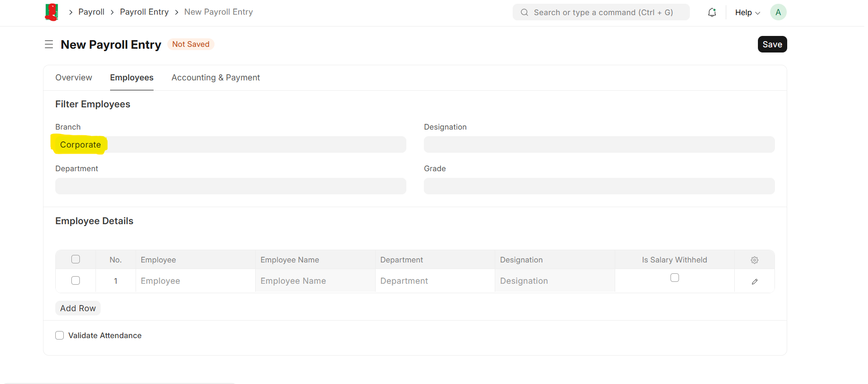Viewport: 868px width, 384px height.
Task: Click the app logo home icon
Action: click(x=52, y=12)
